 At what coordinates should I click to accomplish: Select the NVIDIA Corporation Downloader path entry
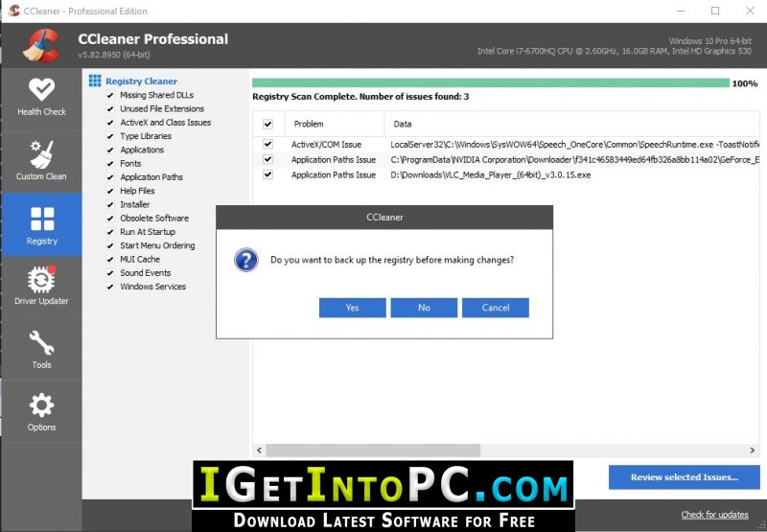coord(574,159)
